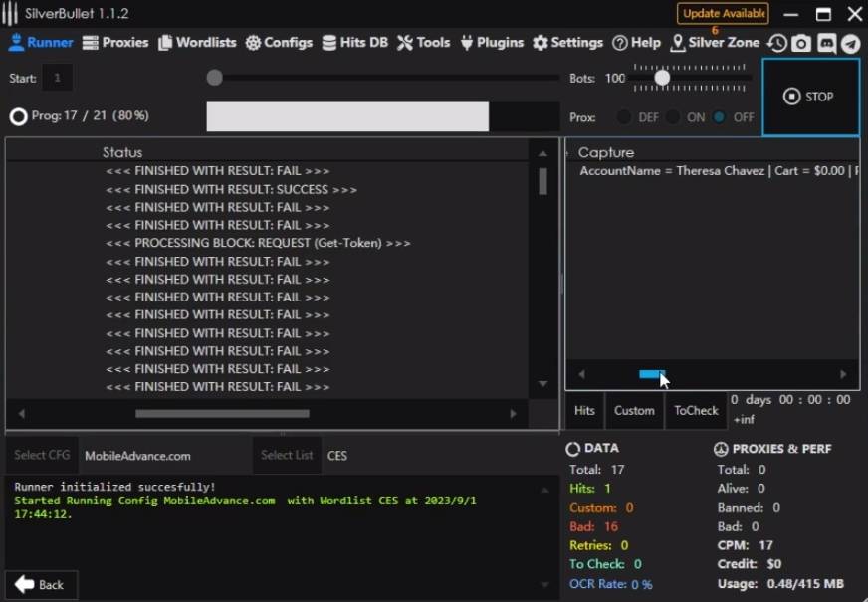Switch to the Custom results tab

634,411
